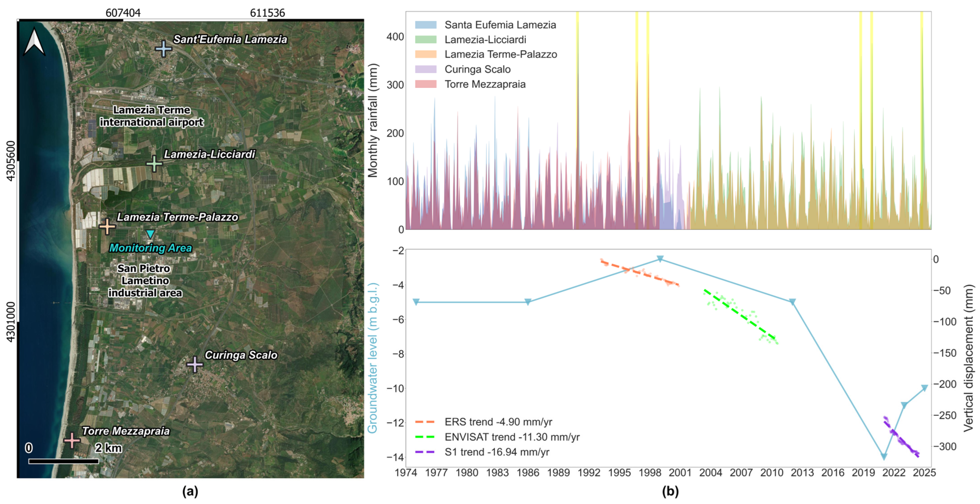Click the San Pietro Lametino industrial area label

[x=145, y=281]
